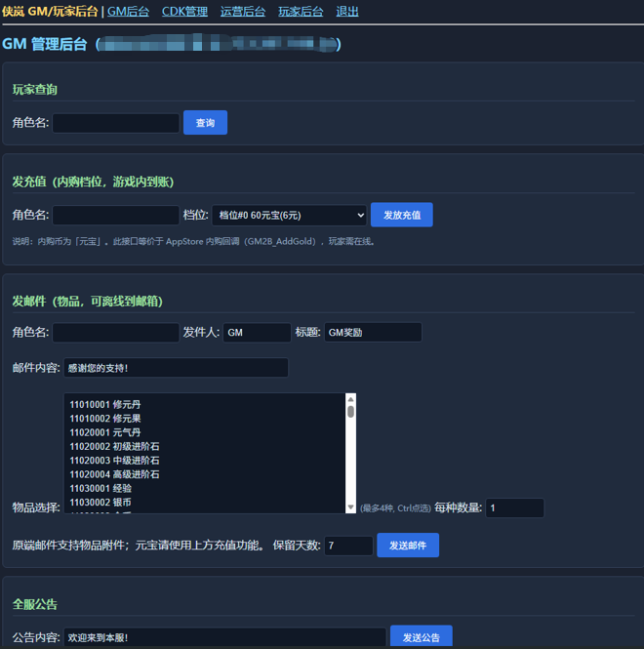644x649 pixels.
Task: Click the 发充值 section heading
Action: (93, 182)
